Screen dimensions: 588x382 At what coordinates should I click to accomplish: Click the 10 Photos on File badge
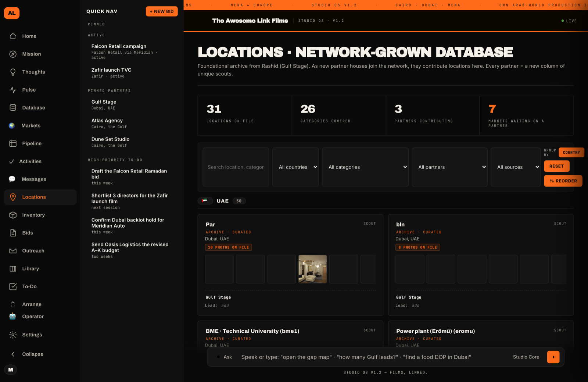coord(229,247)
